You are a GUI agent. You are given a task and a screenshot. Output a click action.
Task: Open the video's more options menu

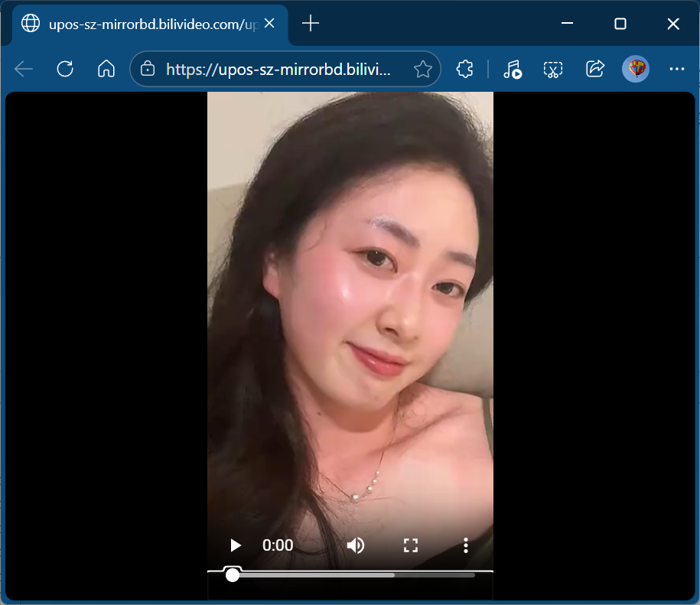(x=465, y=545)
